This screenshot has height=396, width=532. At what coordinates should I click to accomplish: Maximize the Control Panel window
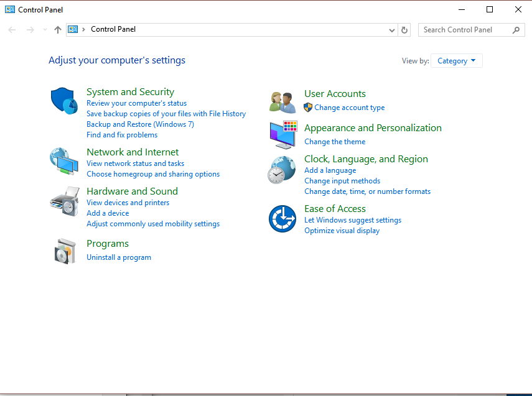(490, 9)
